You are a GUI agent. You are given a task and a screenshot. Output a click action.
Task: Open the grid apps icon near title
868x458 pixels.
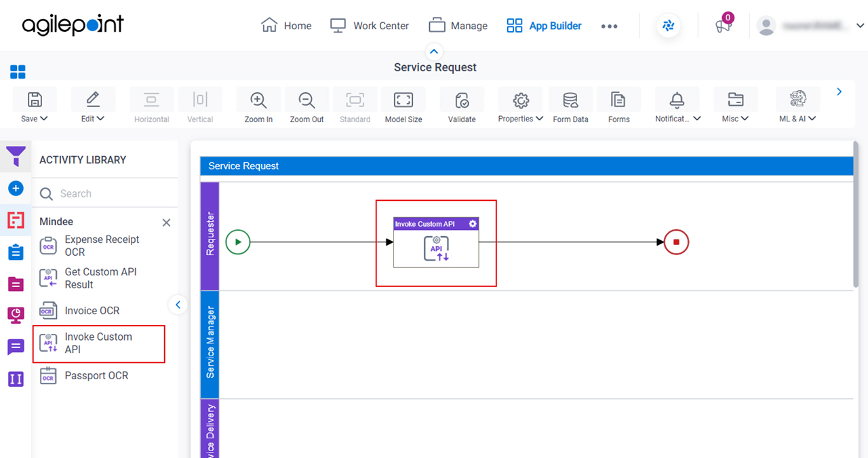pos(18,71)
